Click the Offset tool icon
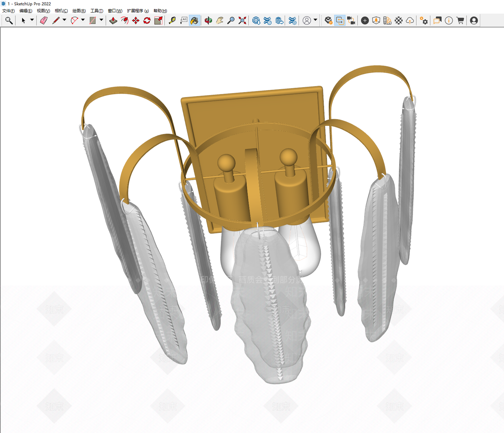Image resolution: width=504 pixels, height=433 pixels. click(x=124, y=20)
